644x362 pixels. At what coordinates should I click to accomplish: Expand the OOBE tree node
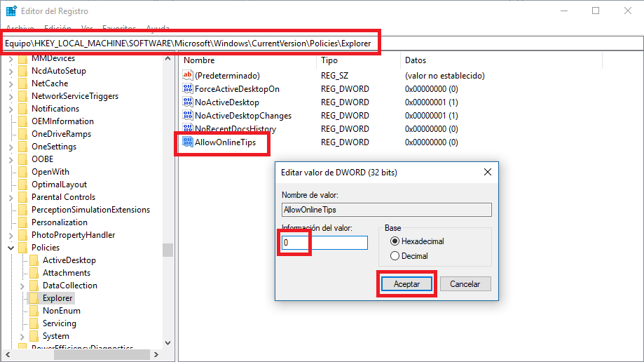coord(11,160)
